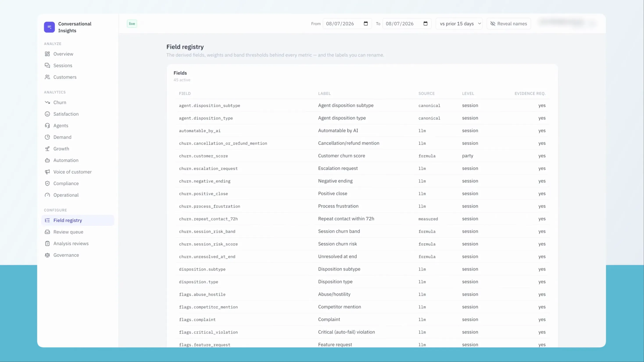Click the Operational gauge icon
The image size is (644, 362).
[47, 195]
